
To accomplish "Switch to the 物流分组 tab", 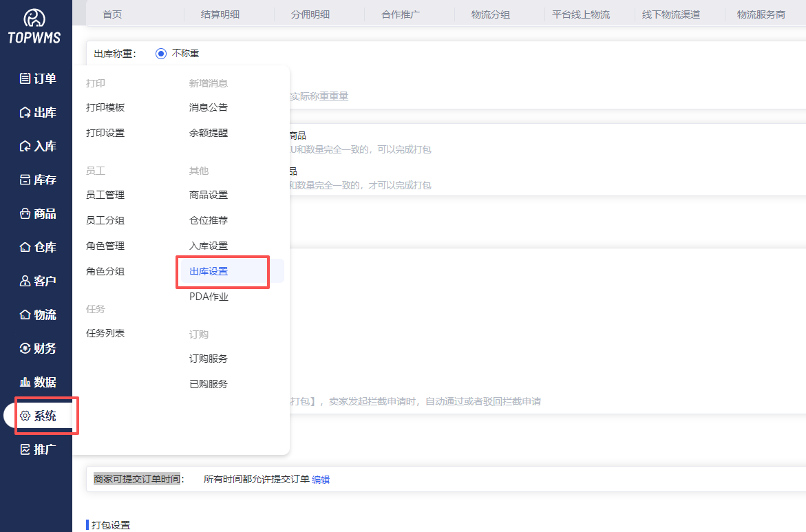I will [x=491, y=14].
